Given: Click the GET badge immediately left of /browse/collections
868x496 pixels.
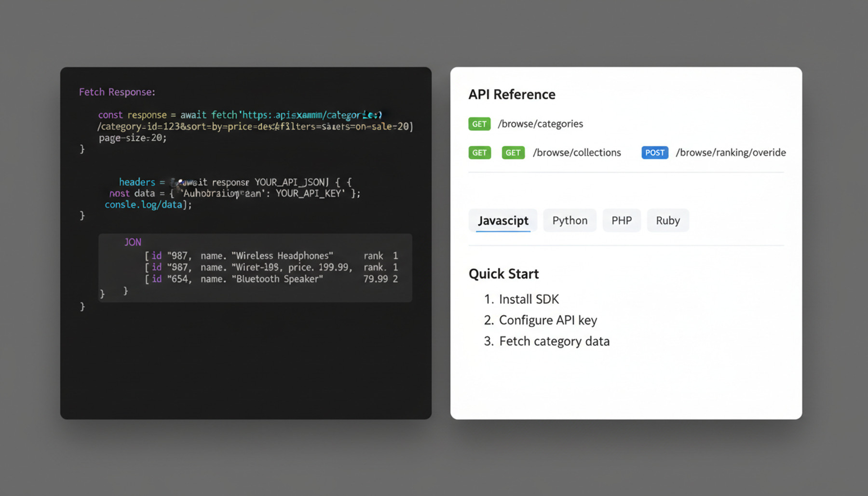Looking at the screenshot, I should point(513,153).
